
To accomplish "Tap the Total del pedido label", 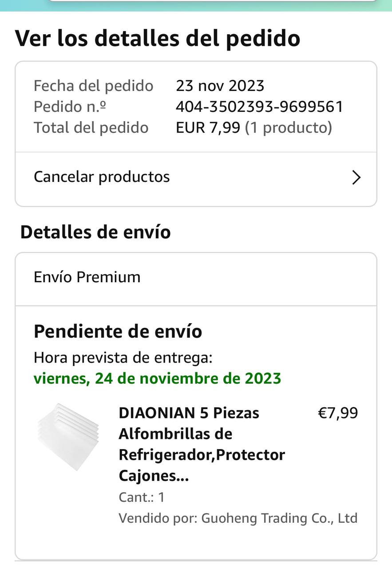I will [x=91, y=128].
